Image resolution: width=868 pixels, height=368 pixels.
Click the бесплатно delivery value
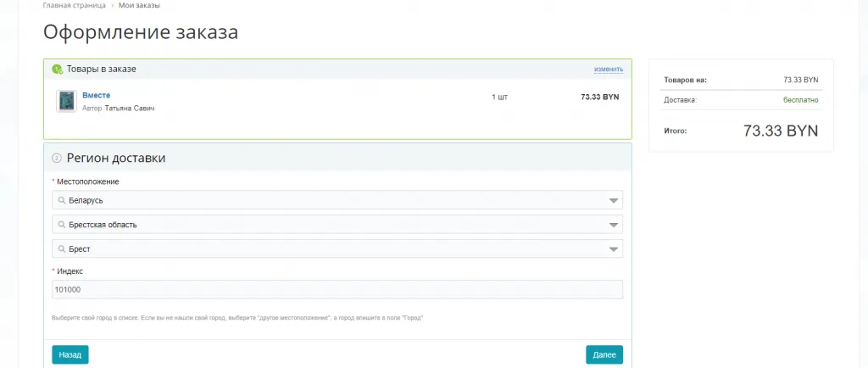800,100
